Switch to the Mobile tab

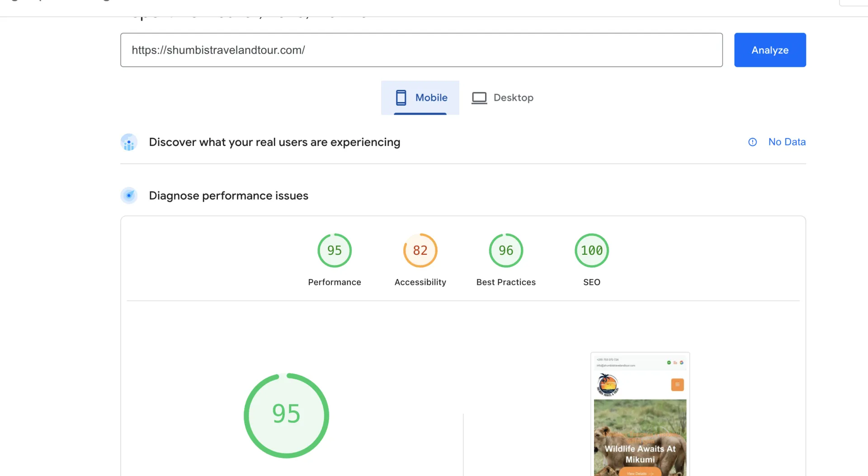420,98
